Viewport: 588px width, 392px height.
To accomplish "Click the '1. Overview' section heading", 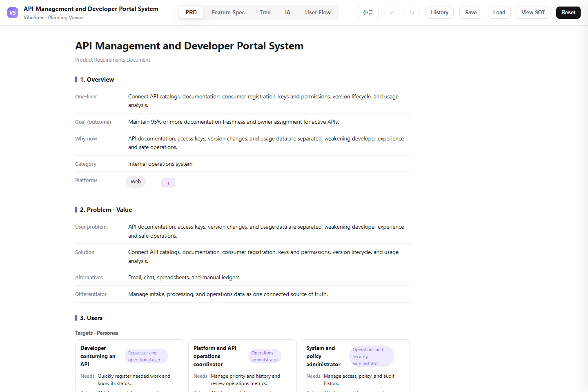I will [97, 80].
